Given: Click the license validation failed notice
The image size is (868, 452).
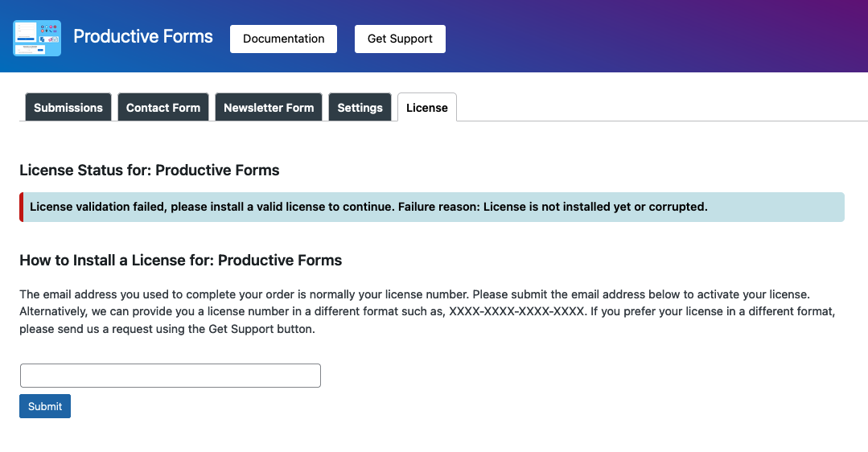Looking at the screenshot, I should tap(432, 207).
